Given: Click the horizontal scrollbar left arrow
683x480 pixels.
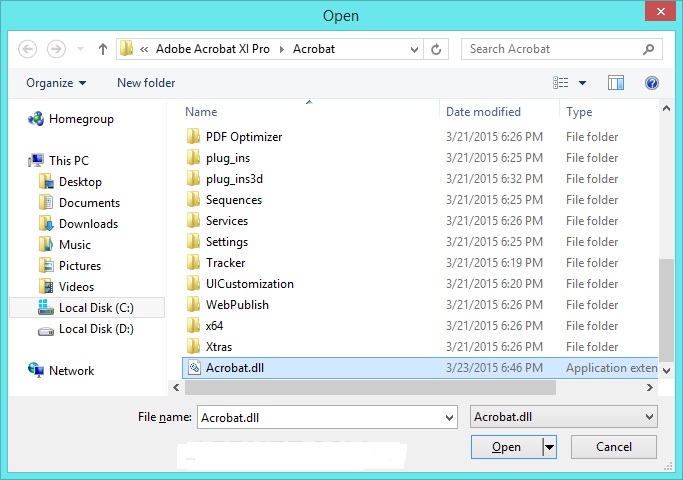Looking at the screenshot, I should [176, 387].
